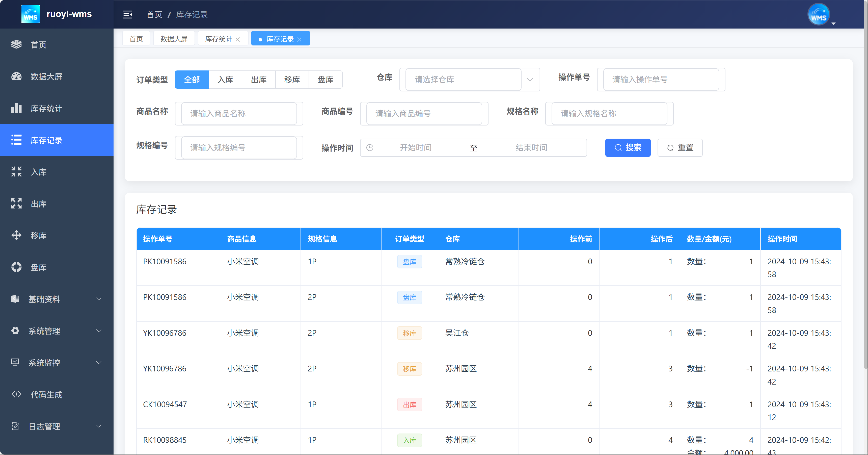Click the 入库 inbound arrows icon
This screenshot has height=455, width=868.
16,172
